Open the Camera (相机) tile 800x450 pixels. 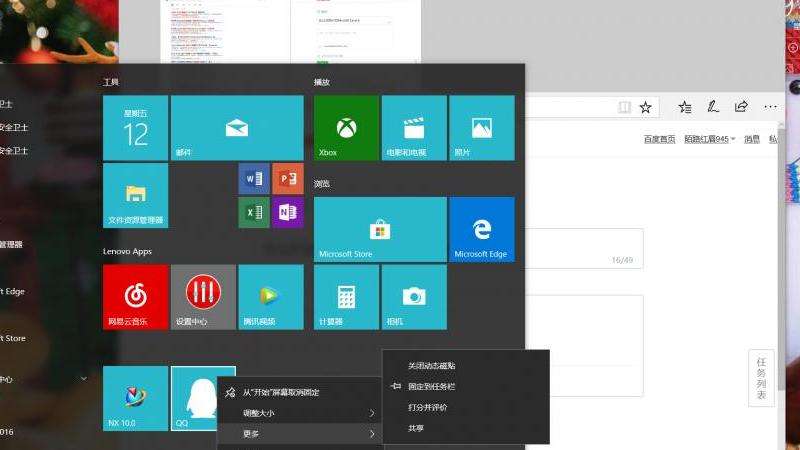[414, 297]
